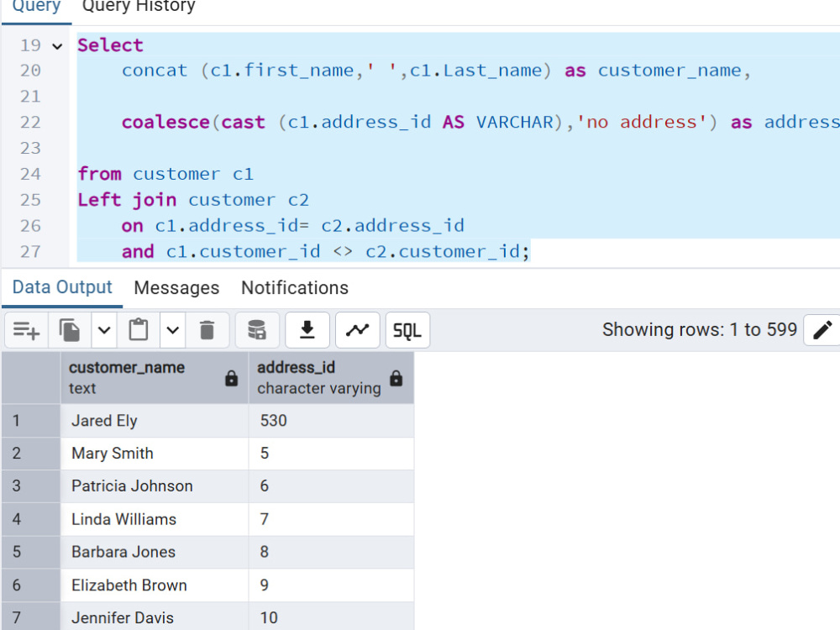Click the 'no address' string literal

(x=642, y=123)
